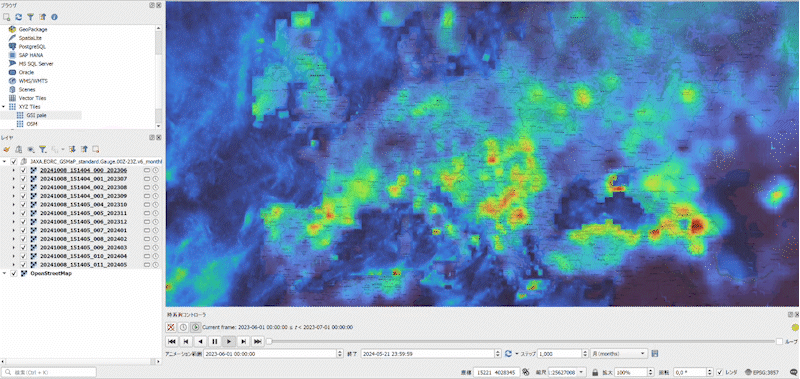This screenshot has height=379, width=800.
Task: Click the Add Selected Layers icon in Browser
Action: (x=7, y=17)
